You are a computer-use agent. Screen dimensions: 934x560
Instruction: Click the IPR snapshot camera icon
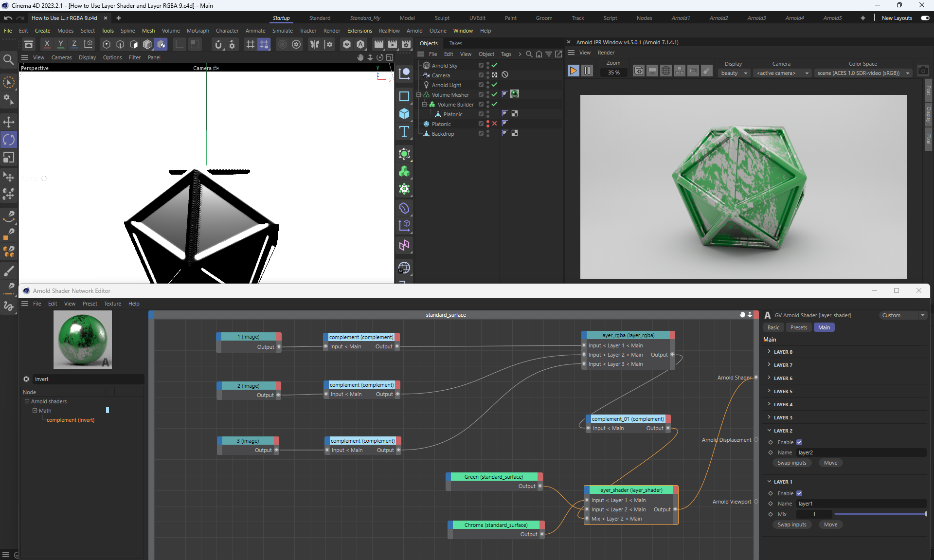coord(923,71)
